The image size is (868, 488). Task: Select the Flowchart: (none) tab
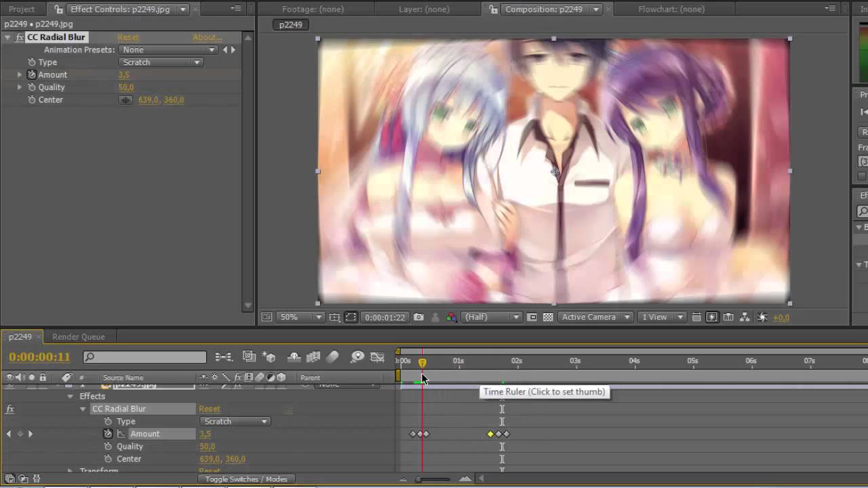click(671, 9)
